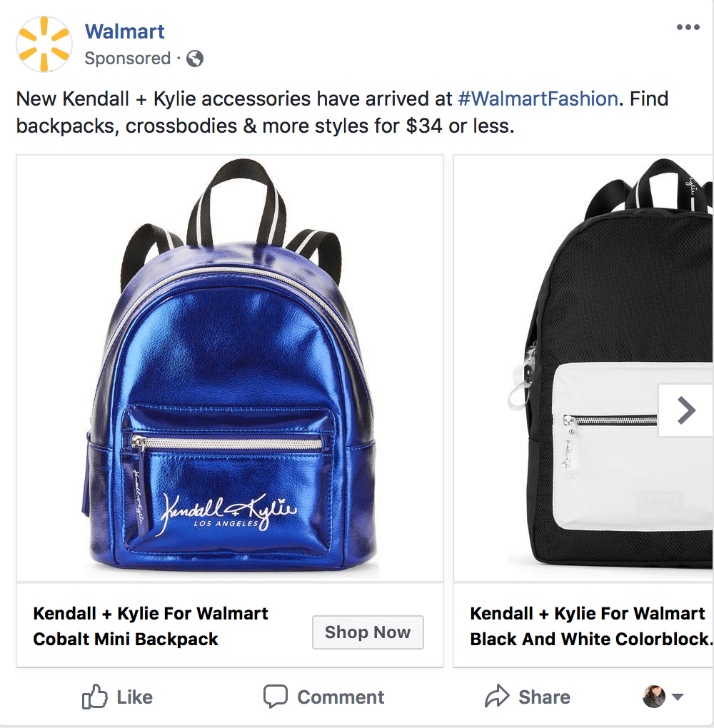Click the Comment button text
714x728 pixels.
[341, 697]
